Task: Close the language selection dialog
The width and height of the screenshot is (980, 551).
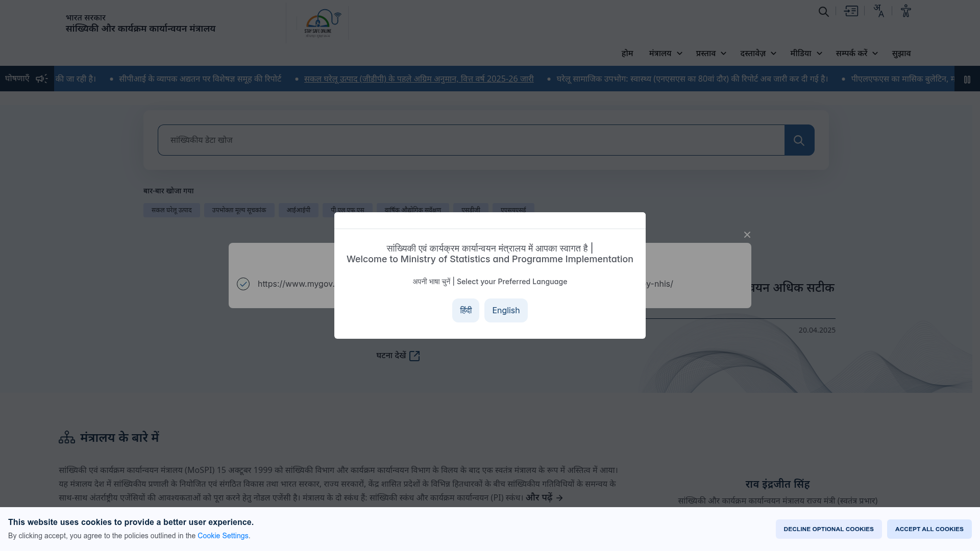Action: [747, 235]
